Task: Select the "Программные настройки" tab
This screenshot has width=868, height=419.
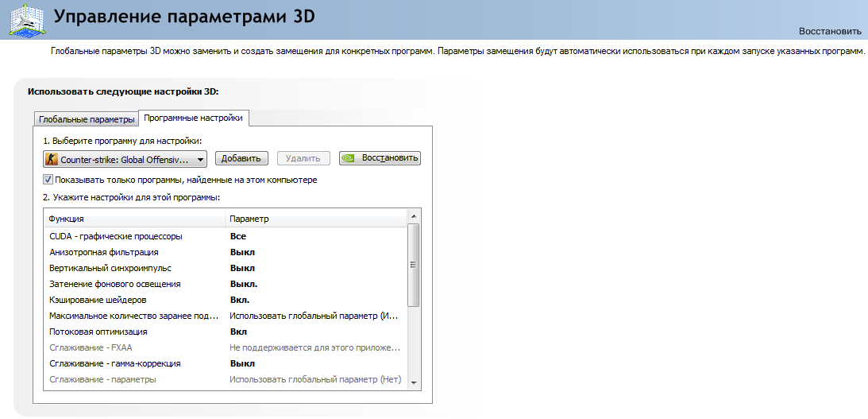Action: click(x=193, y=118)
